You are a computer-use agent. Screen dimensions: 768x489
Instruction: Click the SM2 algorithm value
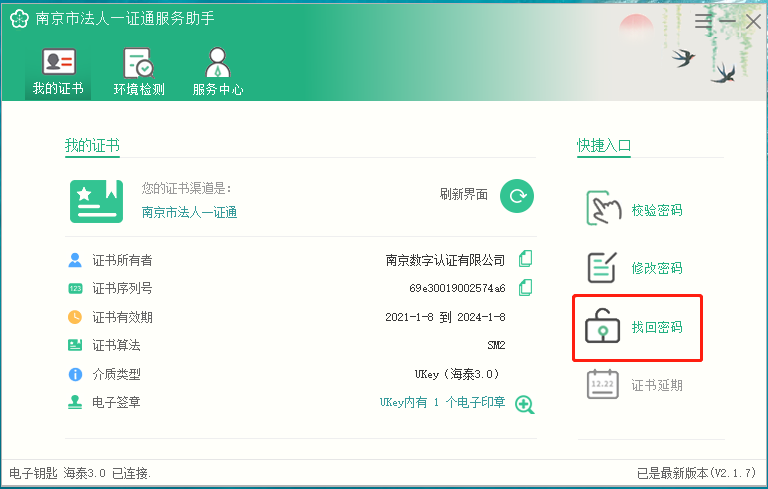[x=496, y=345]
